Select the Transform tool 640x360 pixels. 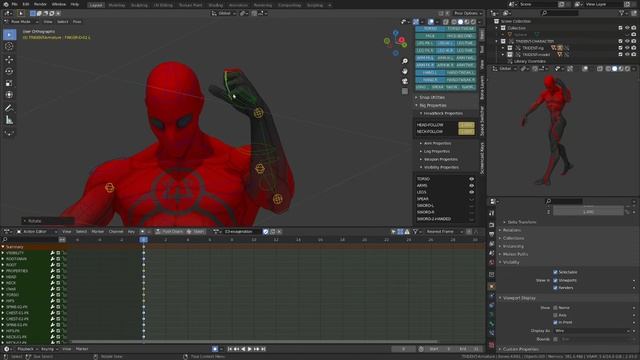click(9, 95)
